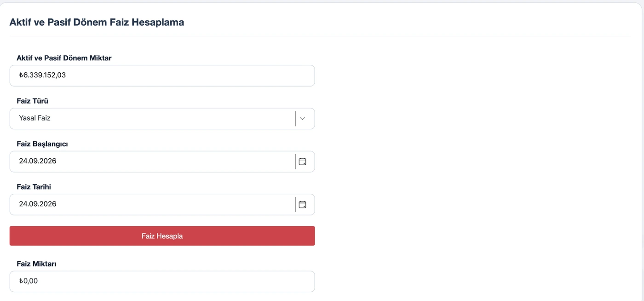644x301 pixels.
Task: Select the Faiz Başlangıcı date field
Action: pos(162,162)
